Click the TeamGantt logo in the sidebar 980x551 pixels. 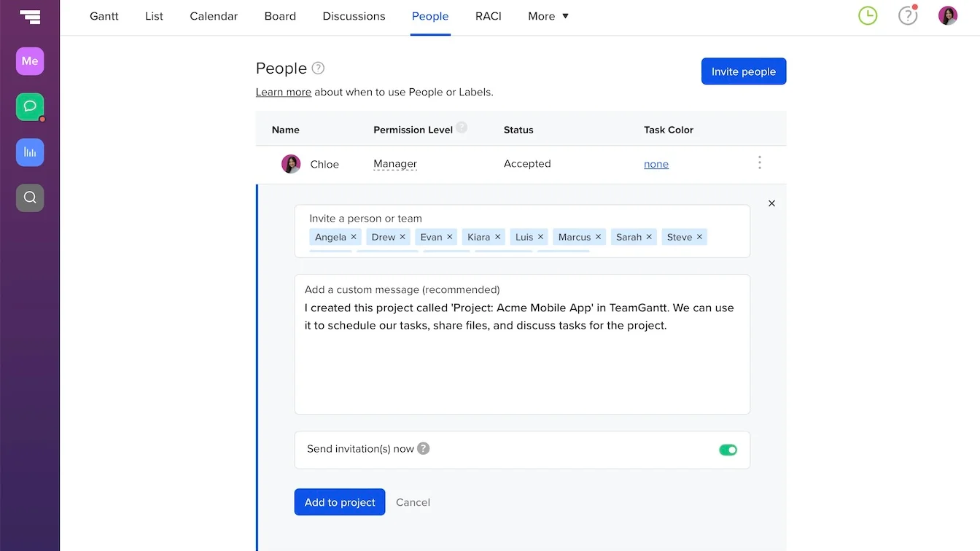30,16
